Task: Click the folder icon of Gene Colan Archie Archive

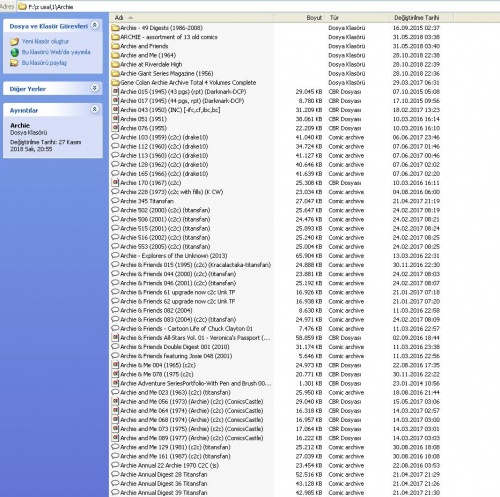Action: tap(115, 83)
